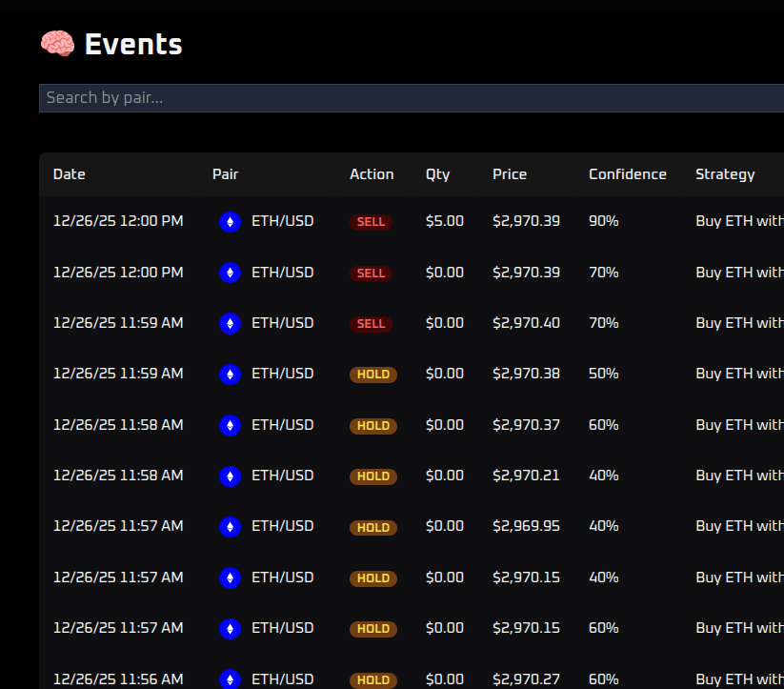
Task: Click the HOLD badge on the 11:58 AM row
Action: 372,425
